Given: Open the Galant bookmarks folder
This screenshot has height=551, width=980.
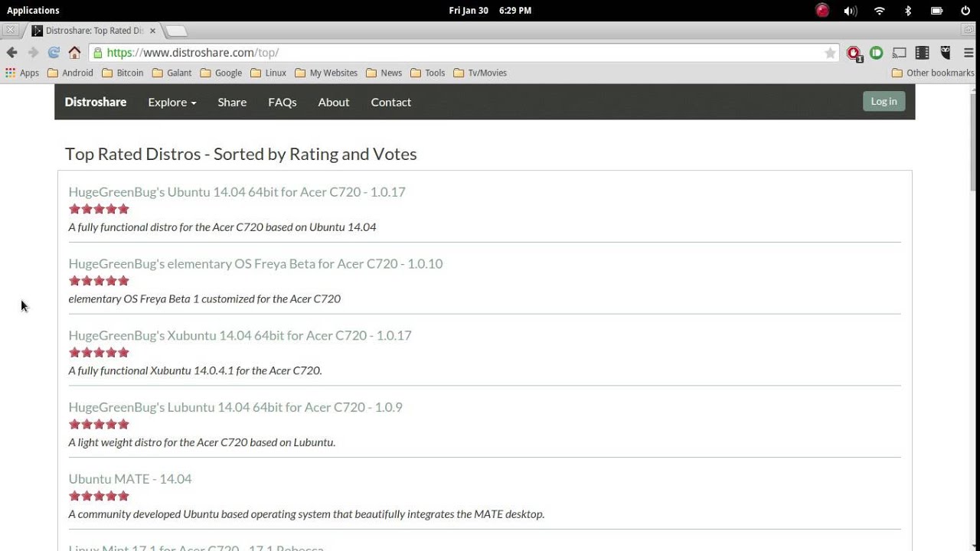Looking at the screenshot, I should [x=172, y=73].
